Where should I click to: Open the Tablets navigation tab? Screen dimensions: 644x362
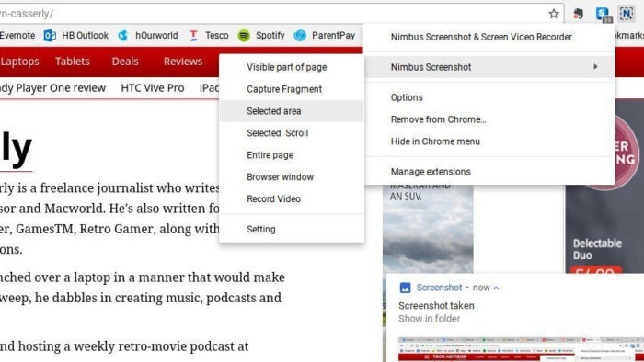pos(73,62)
